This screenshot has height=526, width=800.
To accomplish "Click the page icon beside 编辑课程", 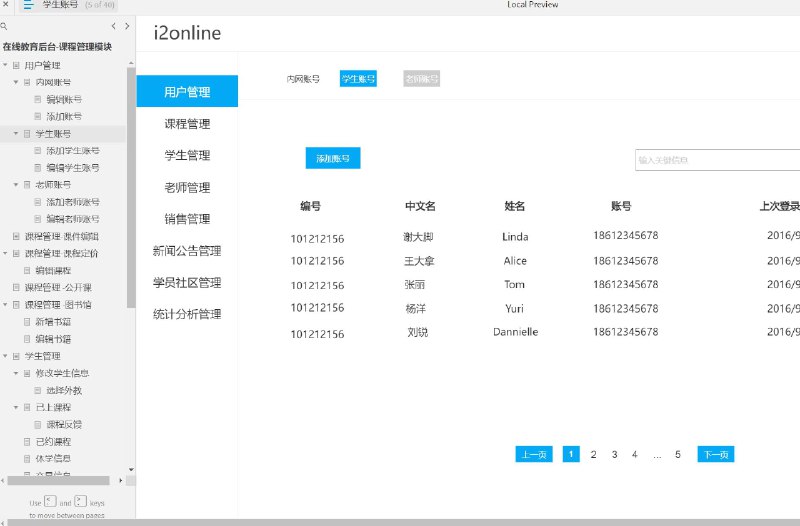I will click(x=27, y=270).
